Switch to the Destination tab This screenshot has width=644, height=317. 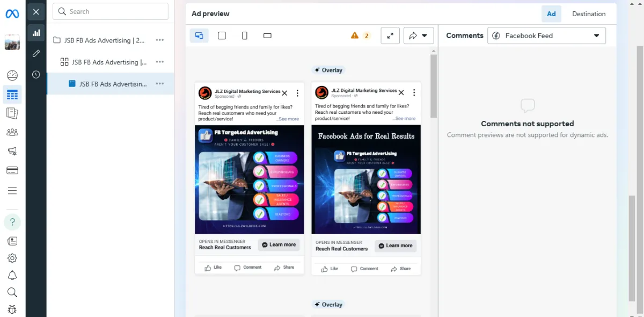click(x=589, y=14)
